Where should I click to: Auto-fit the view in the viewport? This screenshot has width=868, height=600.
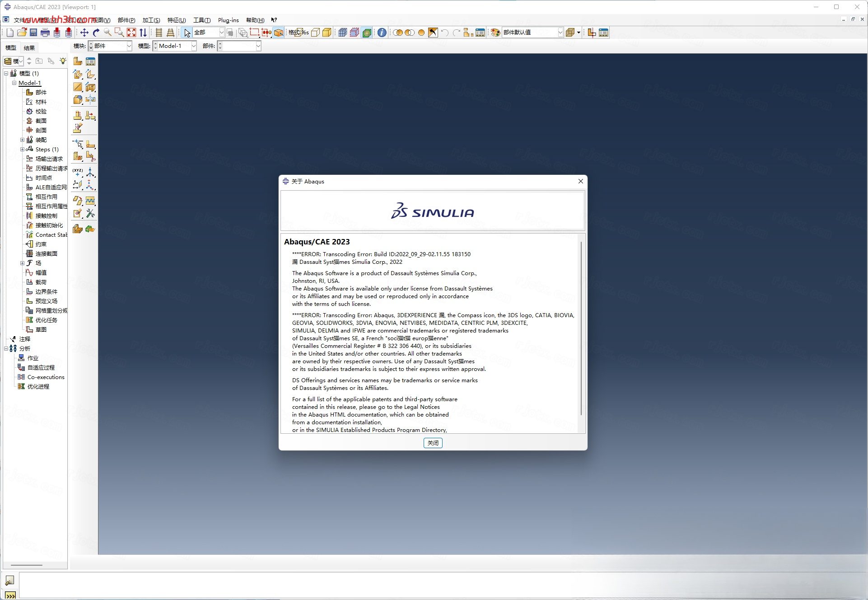131,33
